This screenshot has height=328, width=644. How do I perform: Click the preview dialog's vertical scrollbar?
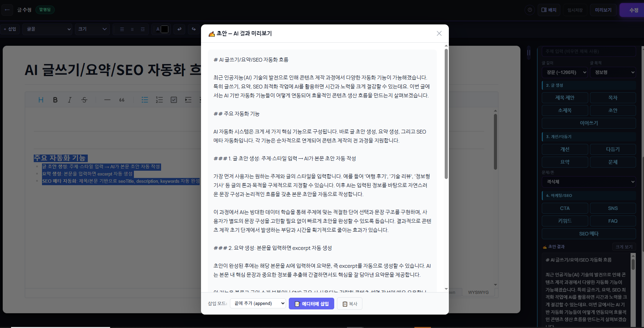pos(446,114)
